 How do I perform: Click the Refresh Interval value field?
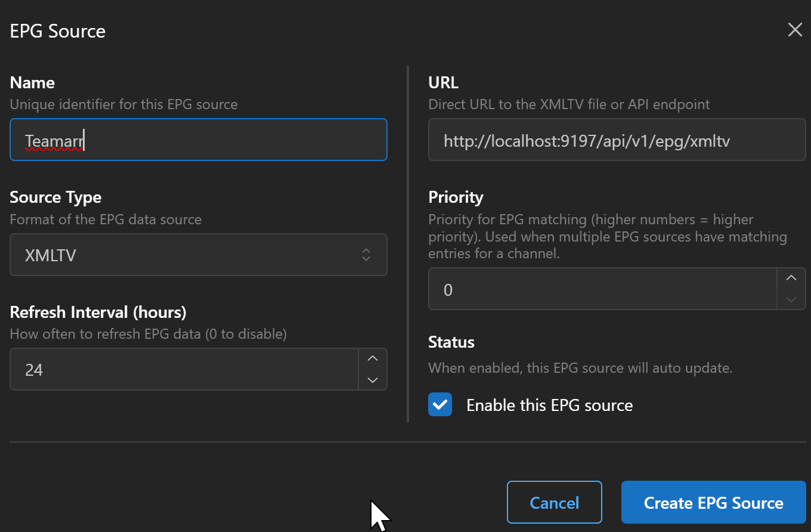[x=184, y=370]
